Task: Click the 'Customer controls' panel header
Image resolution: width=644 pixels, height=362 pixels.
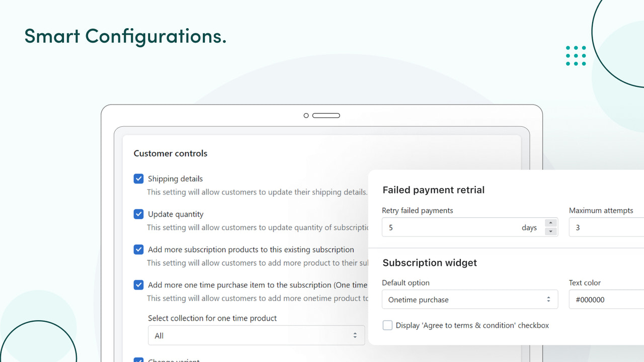Action: (x=170, y=153)
